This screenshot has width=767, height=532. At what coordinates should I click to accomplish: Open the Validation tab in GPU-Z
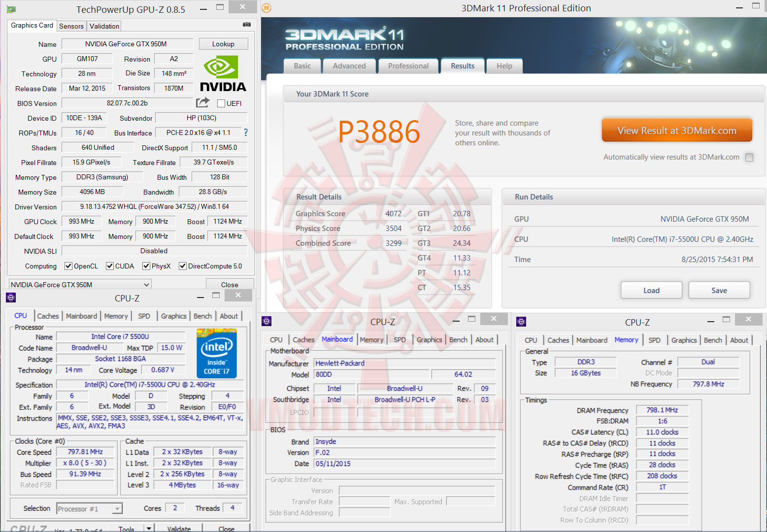tap(104, 26)
